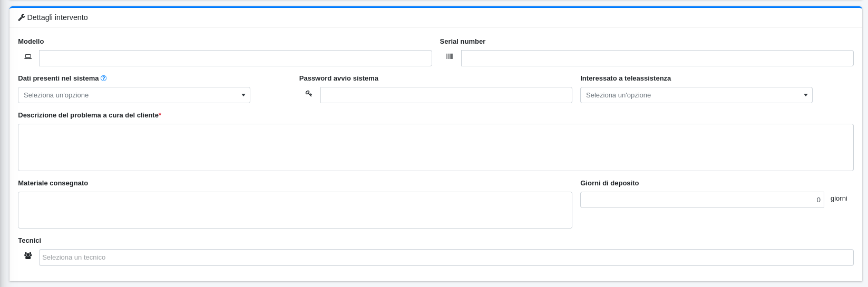Screen dimensions: 868x287
Task: Open help tooltip for Dati presenti nel sistema
Action: click(104, 78)
